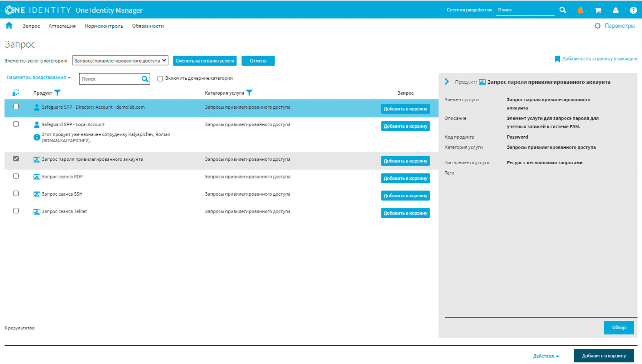Screen dimensions: 642x364
Task: Click the select-all icon above the checkboxes
Action: [x=16, y=93]
